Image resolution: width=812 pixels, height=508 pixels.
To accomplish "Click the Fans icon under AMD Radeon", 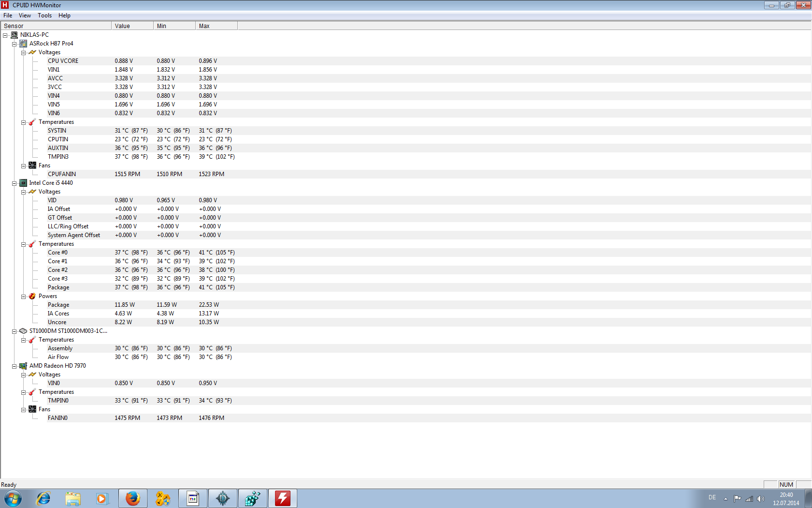I will (32, 409).
